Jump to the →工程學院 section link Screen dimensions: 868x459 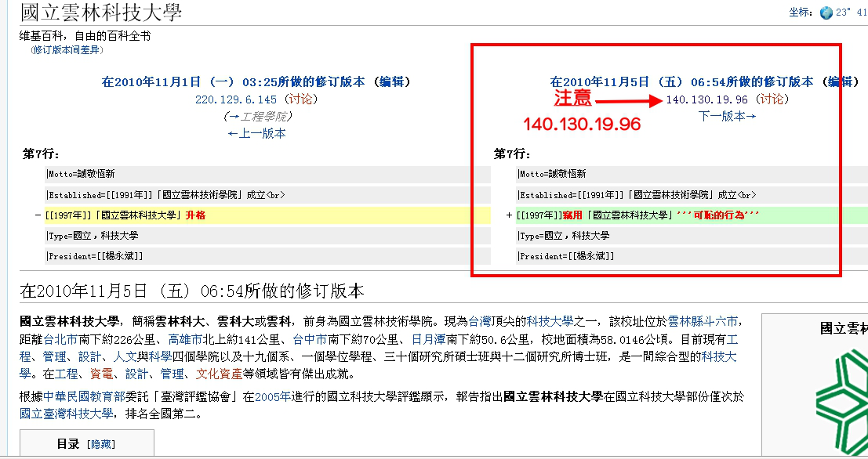tap(259, 117)
